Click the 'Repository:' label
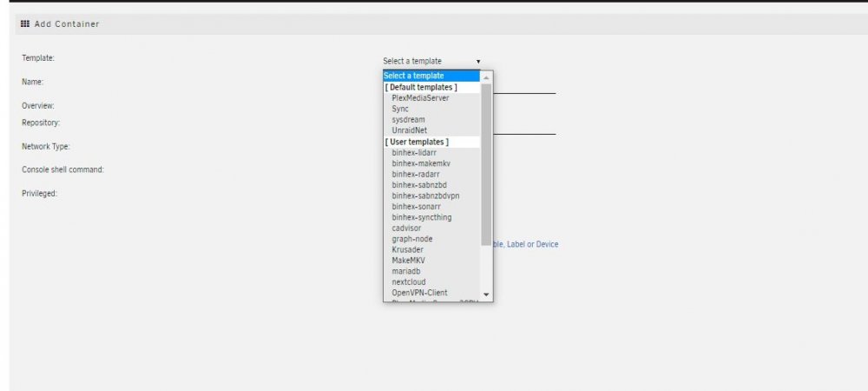 pyautogui.click(x=41, y=123)
